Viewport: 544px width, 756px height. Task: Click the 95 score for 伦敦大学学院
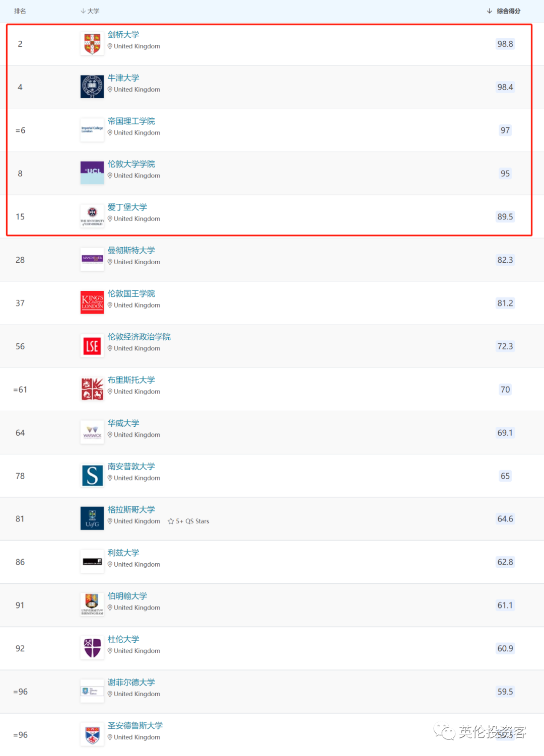pyautogui.click(x=505, y=174)
